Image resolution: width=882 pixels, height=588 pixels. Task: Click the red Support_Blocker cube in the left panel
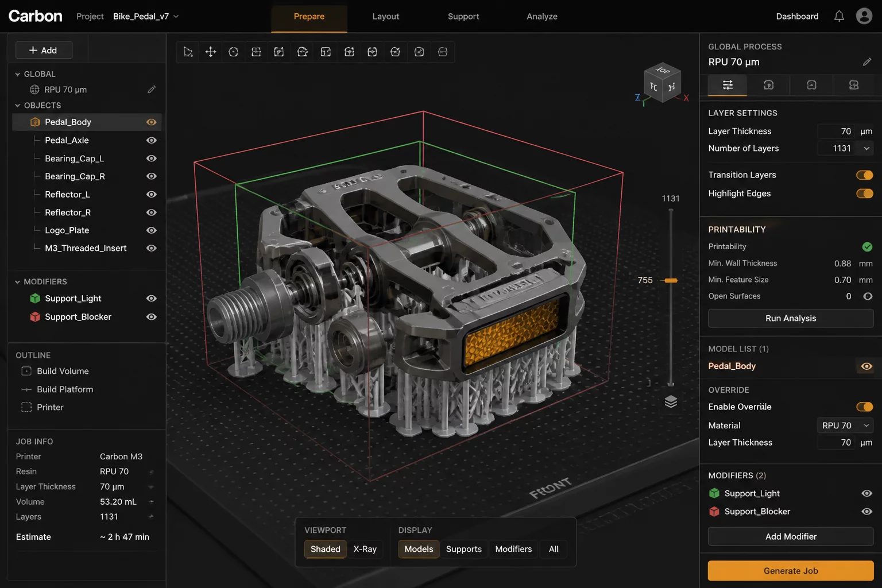35,317
